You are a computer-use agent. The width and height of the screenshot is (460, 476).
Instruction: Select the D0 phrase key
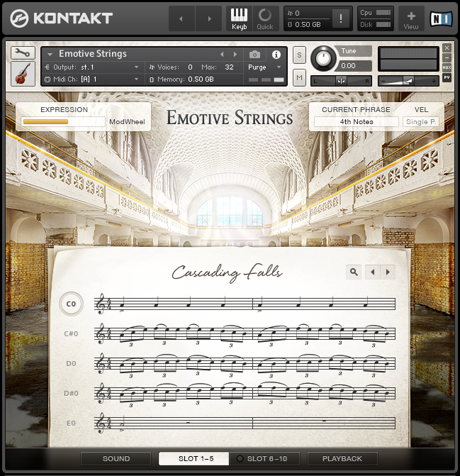pyautogui.click(x=71, y=363)
